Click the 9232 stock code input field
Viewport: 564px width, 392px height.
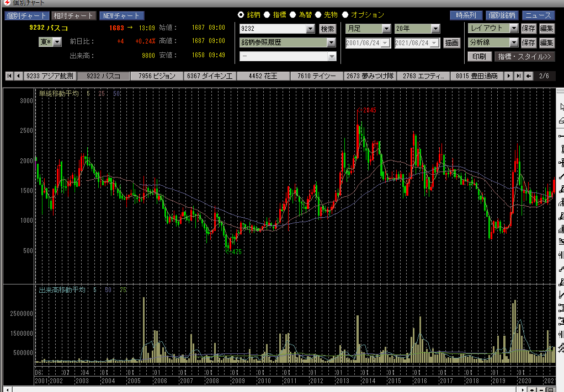click(272, 29)
